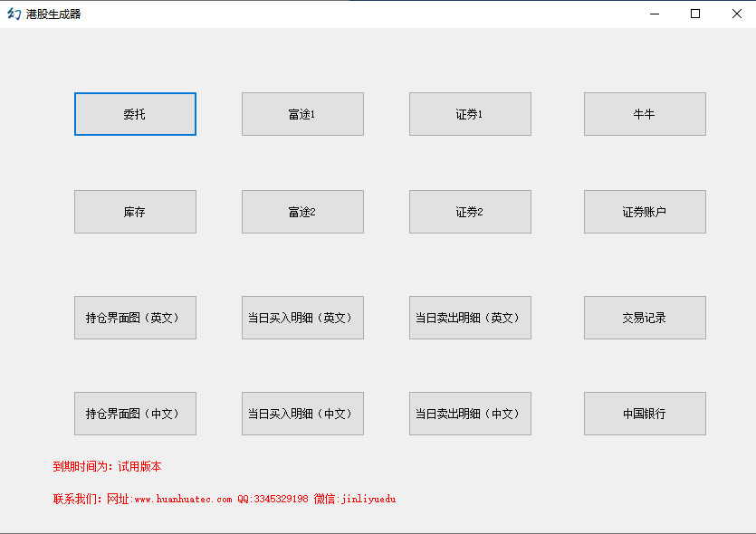Minimize the 港股生成器 window

654,14
